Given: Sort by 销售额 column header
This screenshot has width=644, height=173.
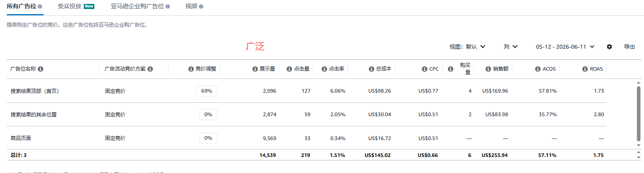Looking at the screenshot, I should coord(501,69).
